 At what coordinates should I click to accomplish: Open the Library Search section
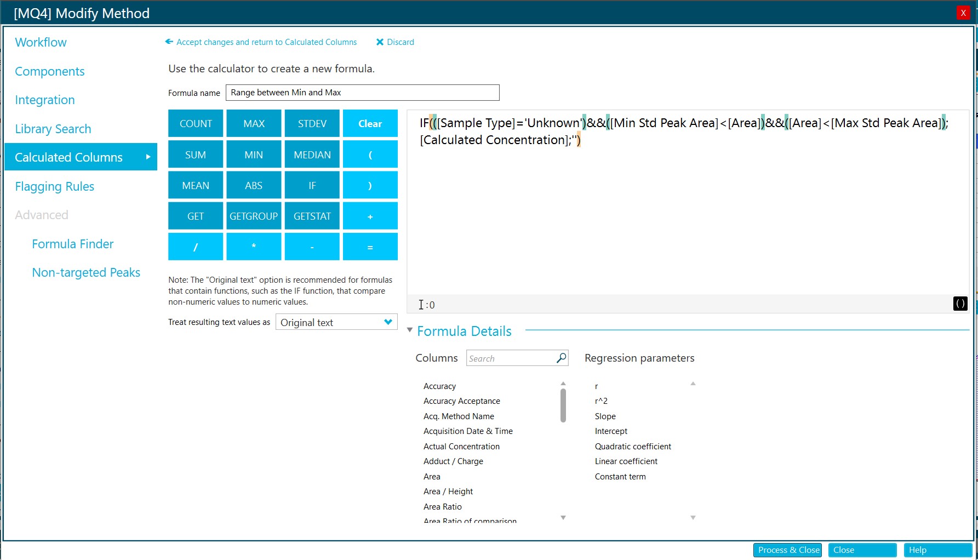[x=53, y=129]
